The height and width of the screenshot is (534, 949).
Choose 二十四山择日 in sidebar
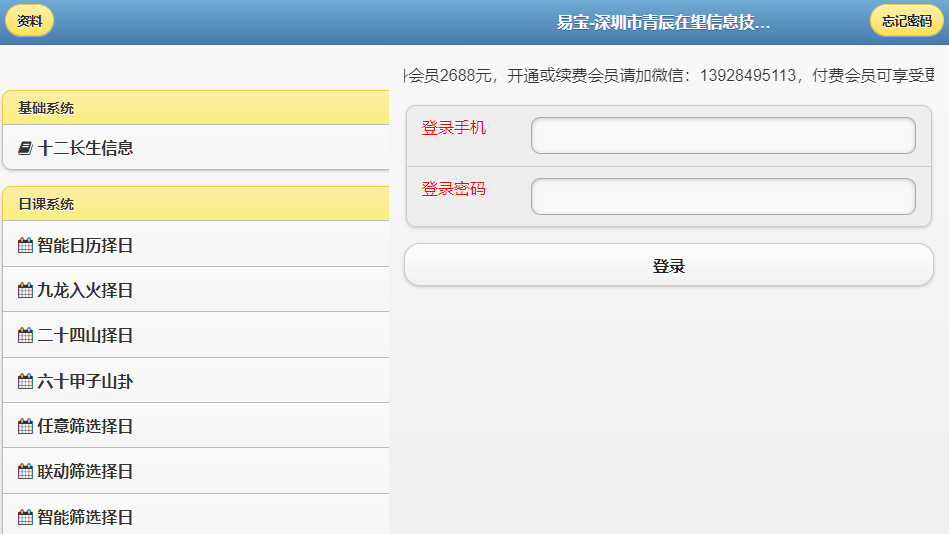86,336
